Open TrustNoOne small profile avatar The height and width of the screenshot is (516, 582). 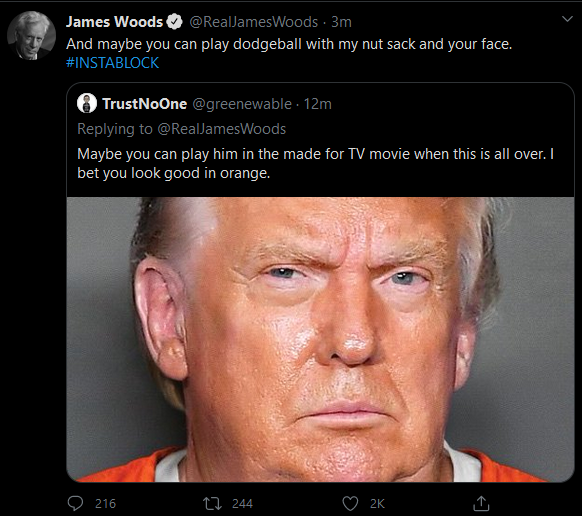(87, 103)
